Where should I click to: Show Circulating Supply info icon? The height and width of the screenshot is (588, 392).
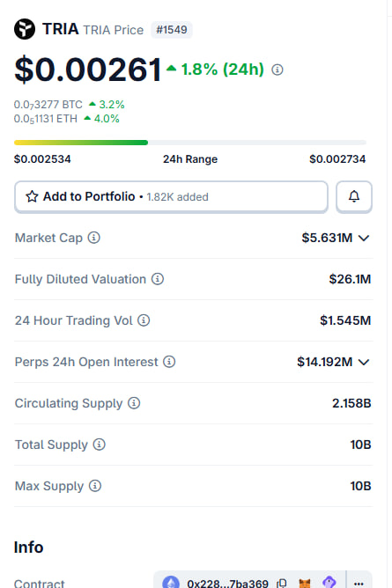[x=134, y=403]
